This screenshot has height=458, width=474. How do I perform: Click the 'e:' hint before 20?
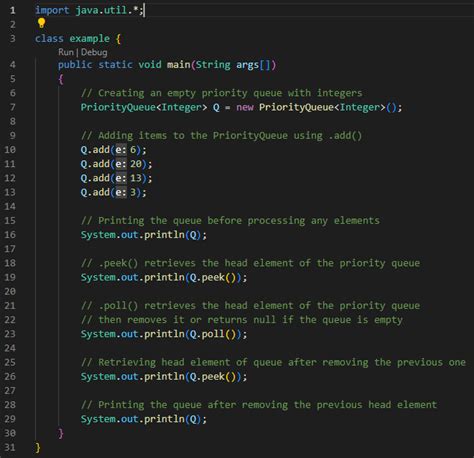pyautogui.click(x=121, y=164)
